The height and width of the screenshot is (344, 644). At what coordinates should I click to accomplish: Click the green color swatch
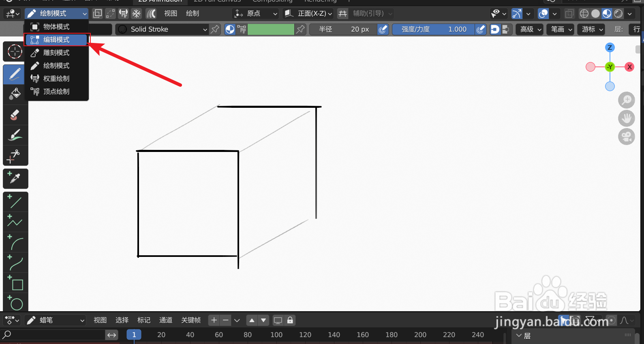coord(271,29)
